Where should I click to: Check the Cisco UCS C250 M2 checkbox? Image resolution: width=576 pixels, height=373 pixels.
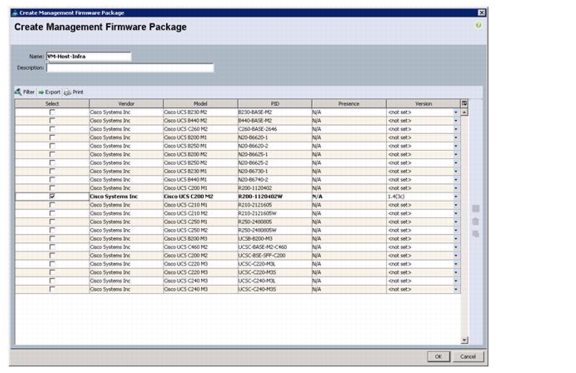(52, 230)
